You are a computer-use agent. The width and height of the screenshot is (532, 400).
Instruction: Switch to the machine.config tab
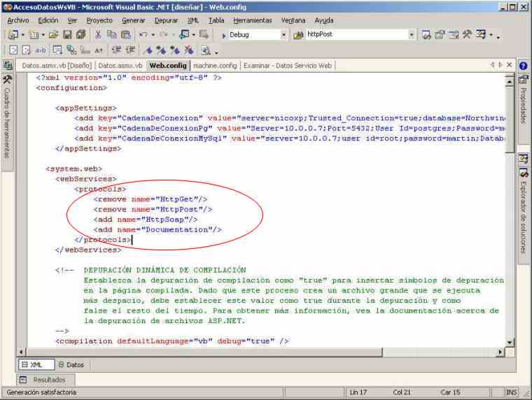pyautogui.click(x=215, y=66)
